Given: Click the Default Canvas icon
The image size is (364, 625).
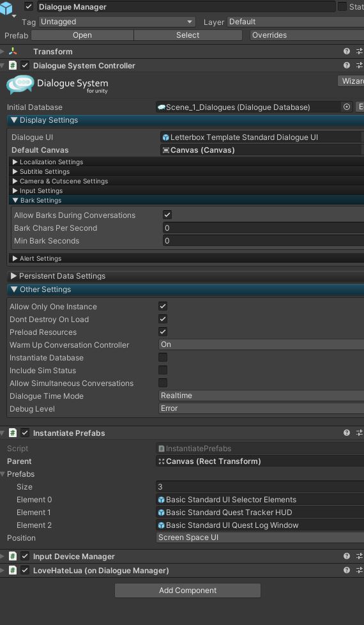Looking at the screenshot, I should (x=165, y=150).
